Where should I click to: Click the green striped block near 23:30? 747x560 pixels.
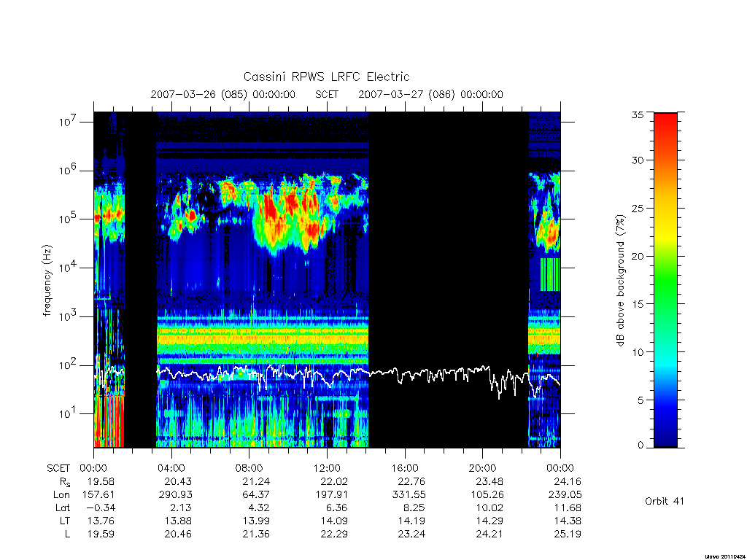550,274
